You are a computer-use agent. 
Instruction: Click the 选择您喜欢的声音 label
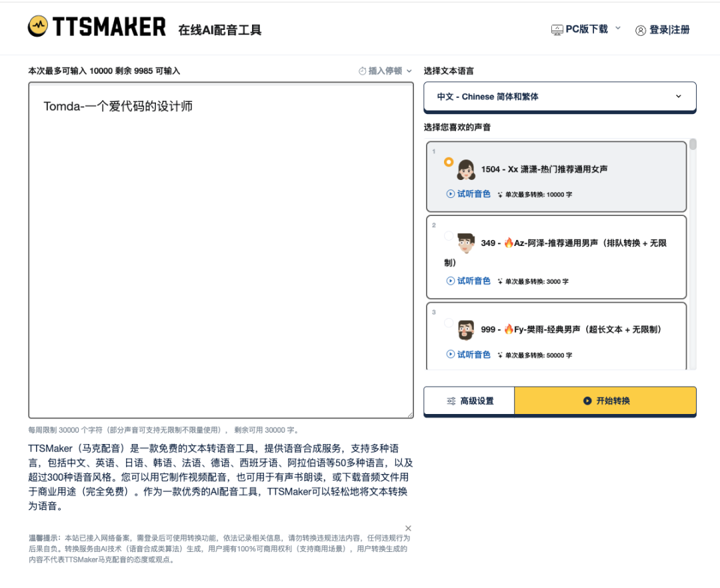pos(457,127)
